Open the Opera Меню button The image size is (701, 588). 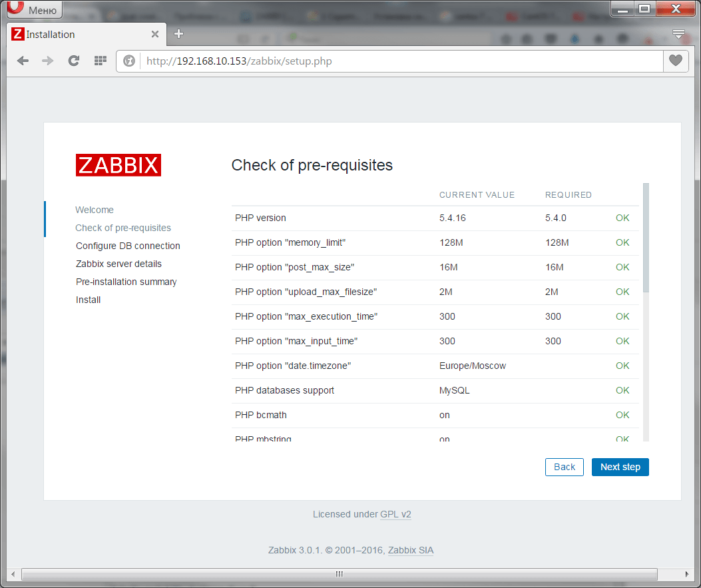(x=34, y=9)
